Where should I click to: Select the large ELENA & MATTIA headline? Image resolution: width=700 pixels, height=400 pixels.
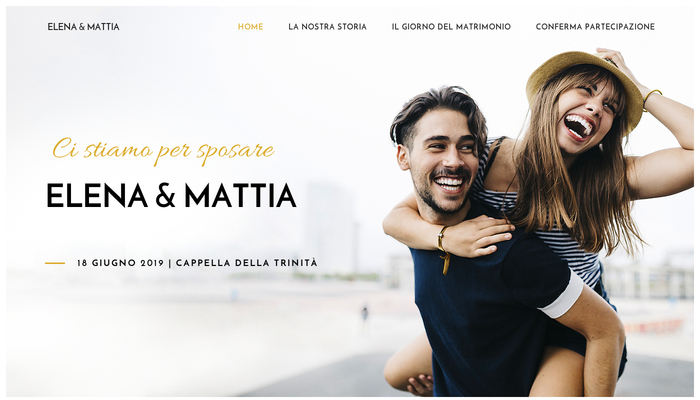tap(171, 196)
